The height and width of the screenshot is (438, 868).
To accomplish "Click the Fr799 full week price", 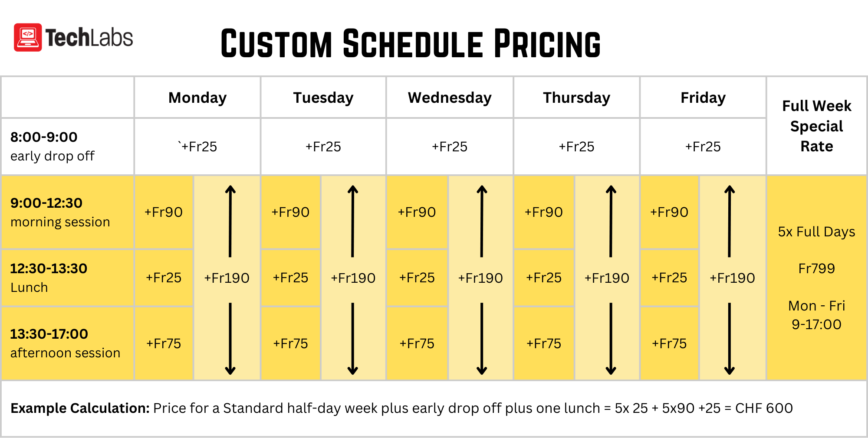I will coord(816,268).
